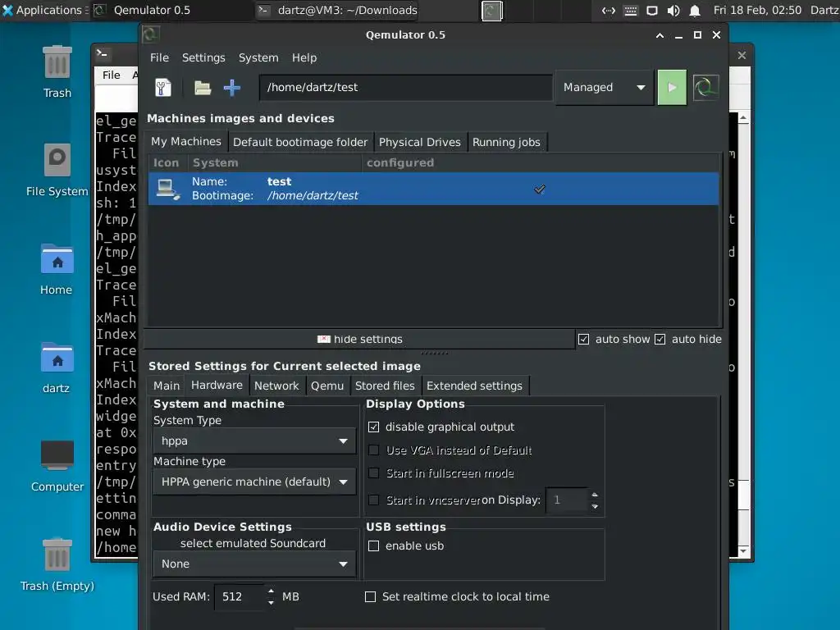Toggle Start in fullscreen mode checkbox
Image resolution: width=840 pixels, height=630 pixels.
[374, 473]
